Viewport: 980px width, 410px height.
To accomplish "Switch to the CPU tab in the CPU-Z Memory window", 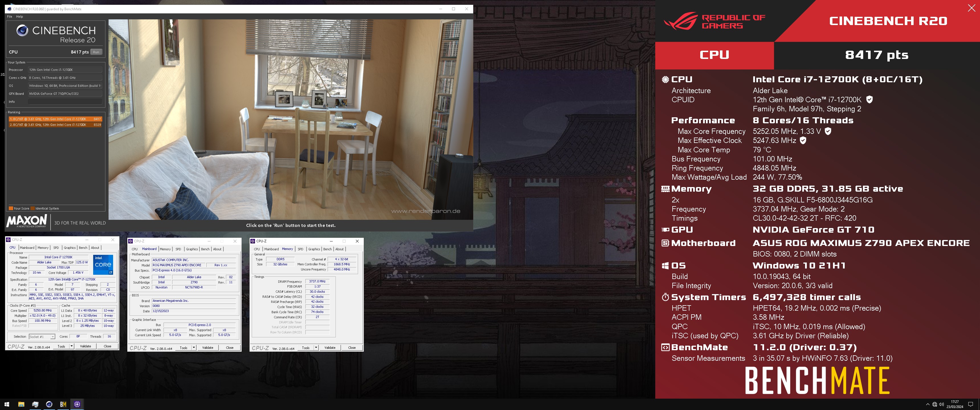I will pyautogui.click(x=257, y=249).
